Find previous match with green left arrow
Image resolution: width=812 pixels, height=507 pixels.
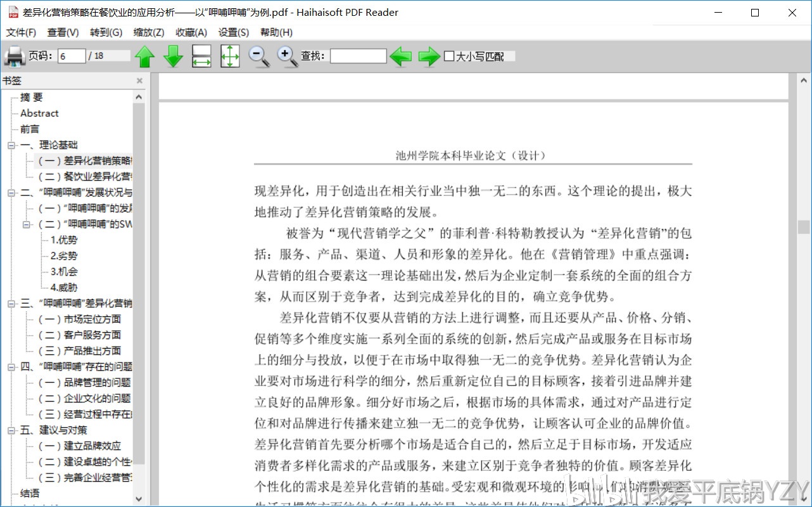(x=400, y=56)
